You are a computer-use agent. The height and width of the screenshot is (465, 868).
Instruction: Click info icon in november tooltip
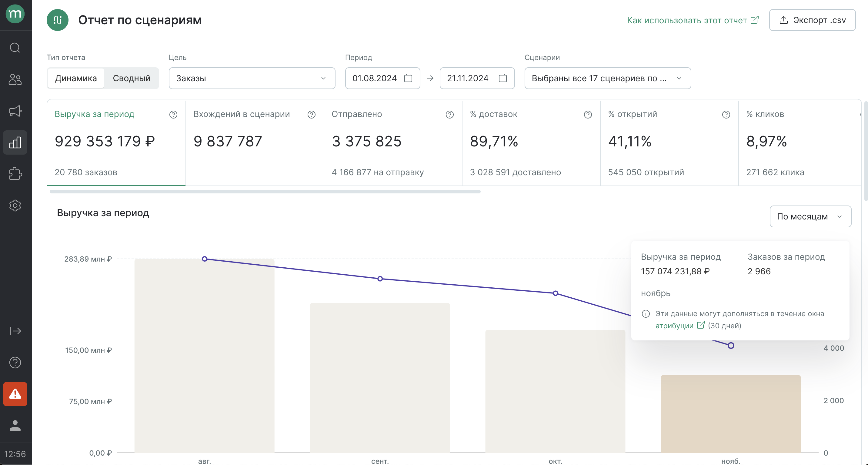pos(646,314)
